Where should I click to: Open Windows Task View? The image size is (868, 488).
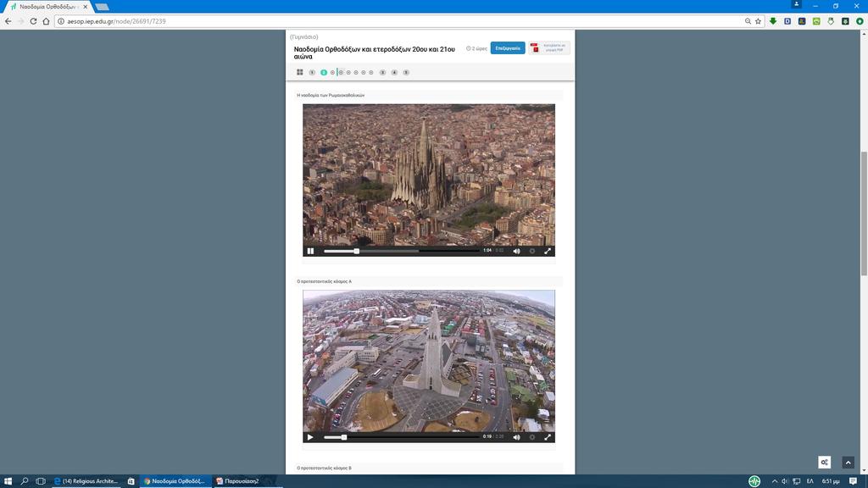click(41, 481)
